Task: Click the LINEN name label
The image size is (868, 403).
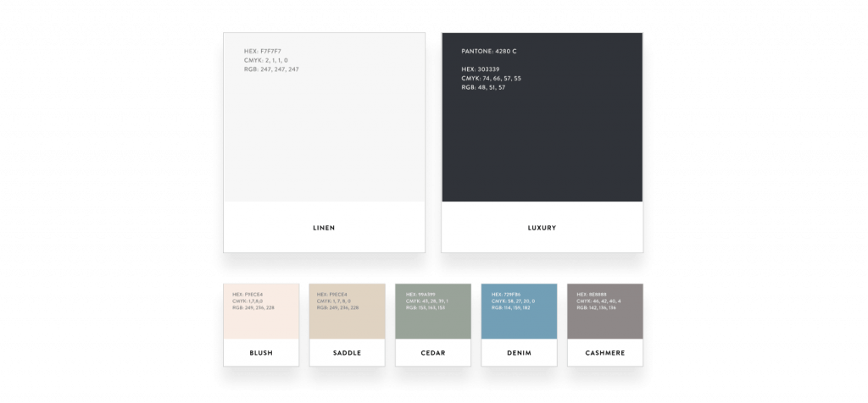Action: [324, 228]
